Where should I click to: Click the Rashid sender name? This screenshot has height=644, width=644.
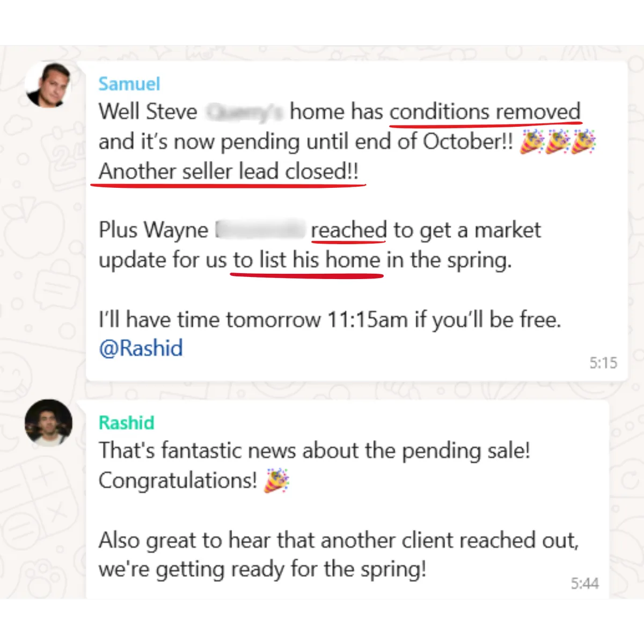click(x=126, y=423)
